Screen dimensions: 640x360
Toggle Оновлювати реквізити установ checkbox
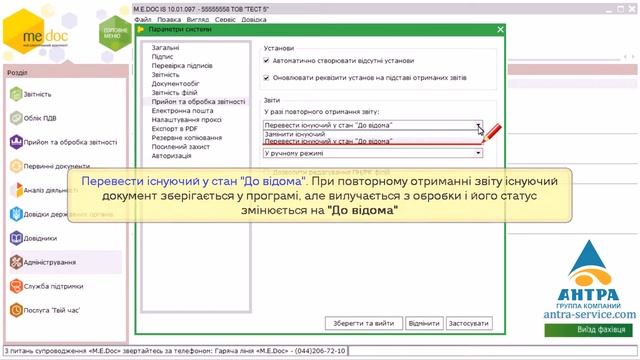tap(266, 78)
